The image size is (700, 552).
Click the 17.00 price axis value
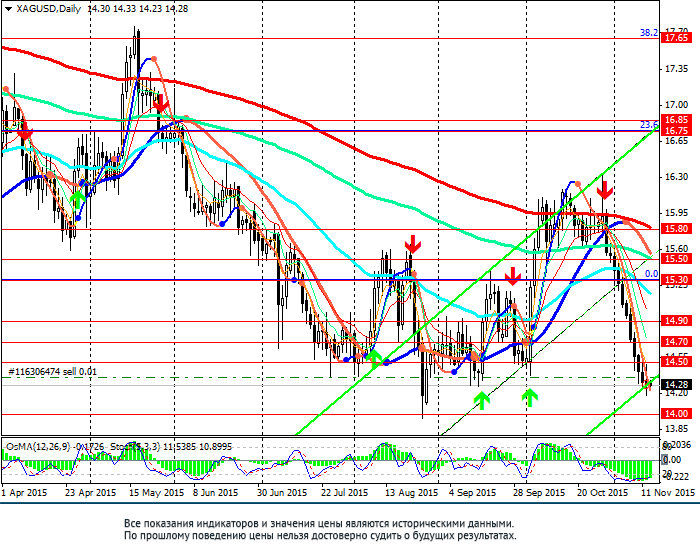(676, 105)
